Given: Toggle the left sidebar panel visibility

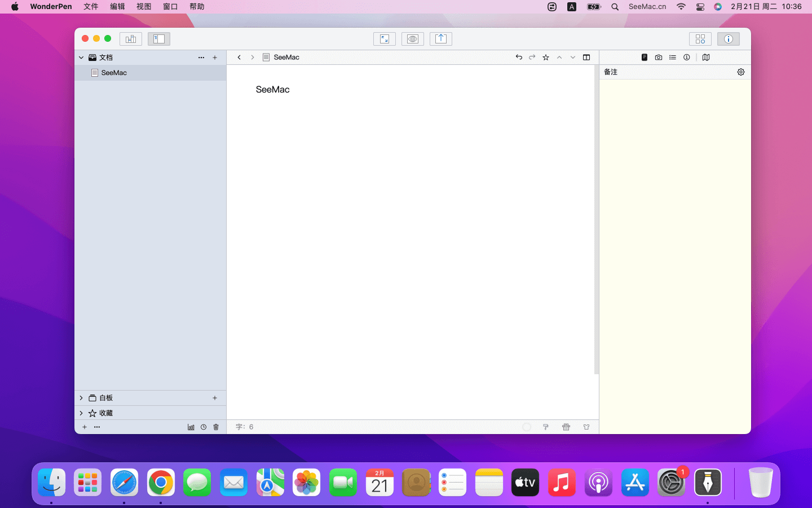Looking at the screenshot, I should (x=159, y=39).
